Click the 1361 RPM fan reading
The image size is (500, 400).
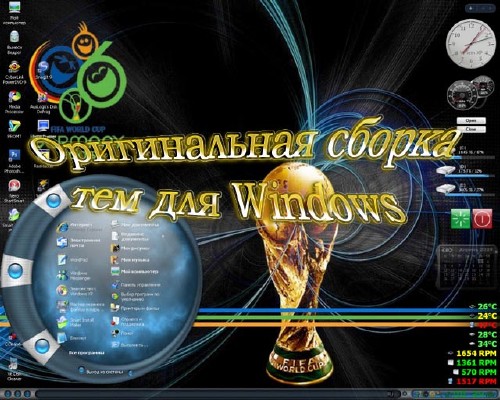(x=476, y=362)
